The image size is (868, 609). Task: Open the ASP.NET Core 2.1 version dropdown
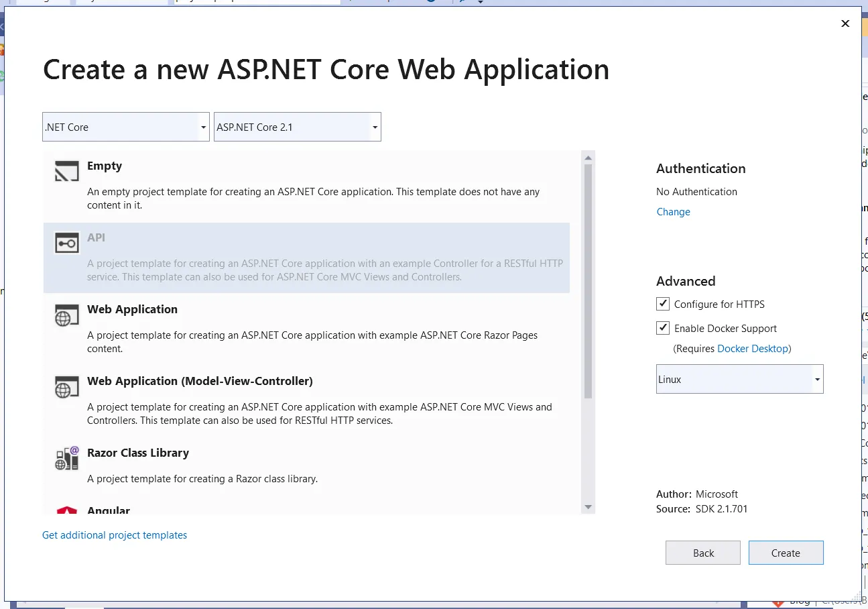298,127
